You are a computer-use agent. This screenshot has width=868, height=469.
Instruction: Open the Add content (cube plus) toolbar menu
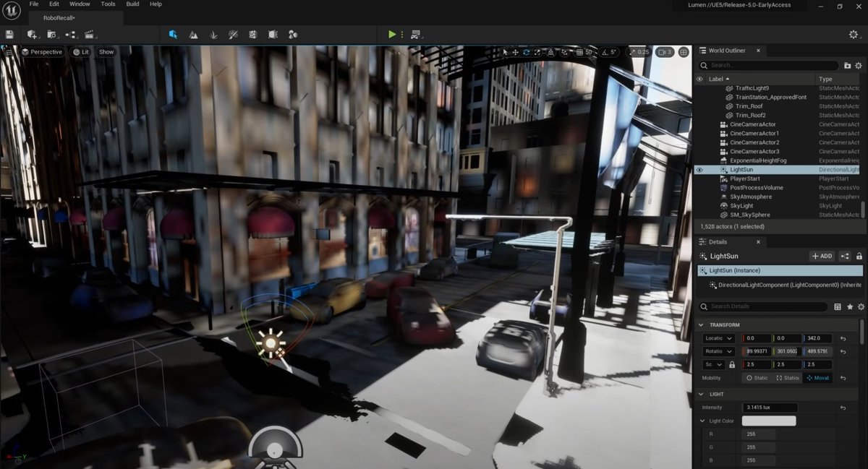[x=33, y=34]
